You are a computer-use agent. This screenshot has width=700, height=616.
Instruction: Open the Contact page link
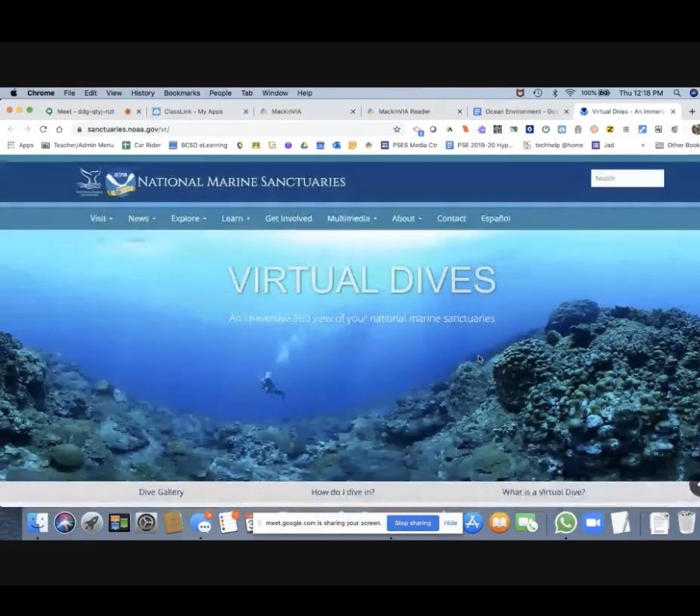(451, 219)
